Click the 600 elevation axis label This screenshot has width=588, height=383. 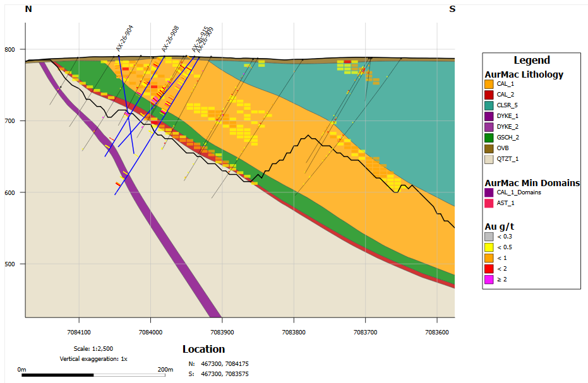9,192
